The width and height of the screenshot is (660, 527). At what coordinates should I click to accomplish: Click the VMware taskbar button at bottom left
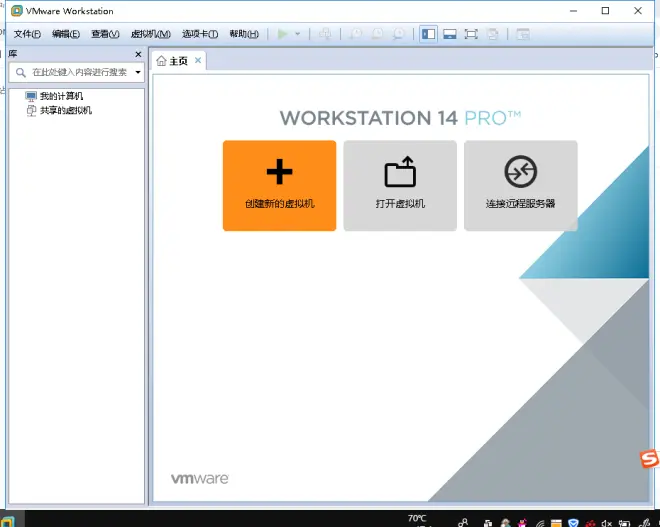pos(8,522)
